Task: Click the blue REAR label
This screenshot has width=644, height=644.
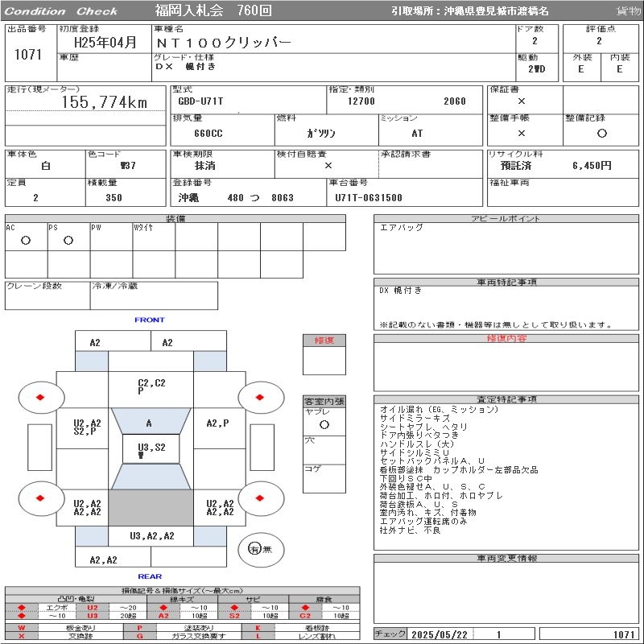Action: pyautogui.click(x=150, y=576)
